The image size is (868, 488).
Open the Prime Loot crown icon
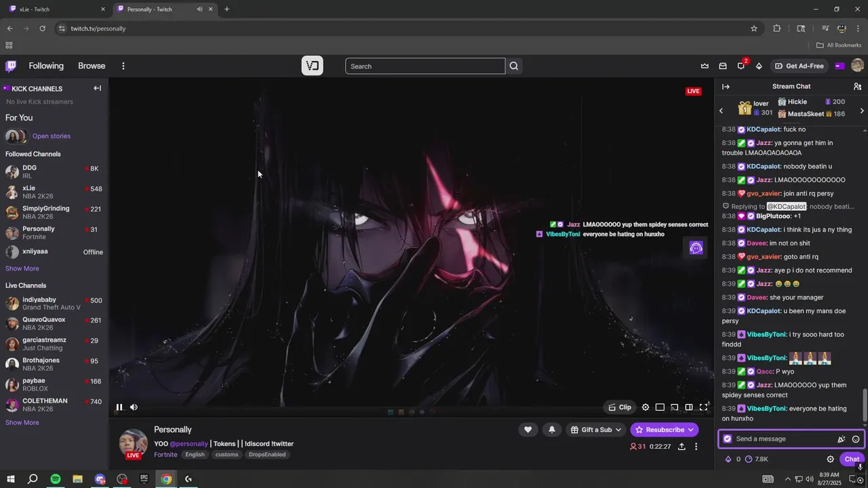pos(705,66)
